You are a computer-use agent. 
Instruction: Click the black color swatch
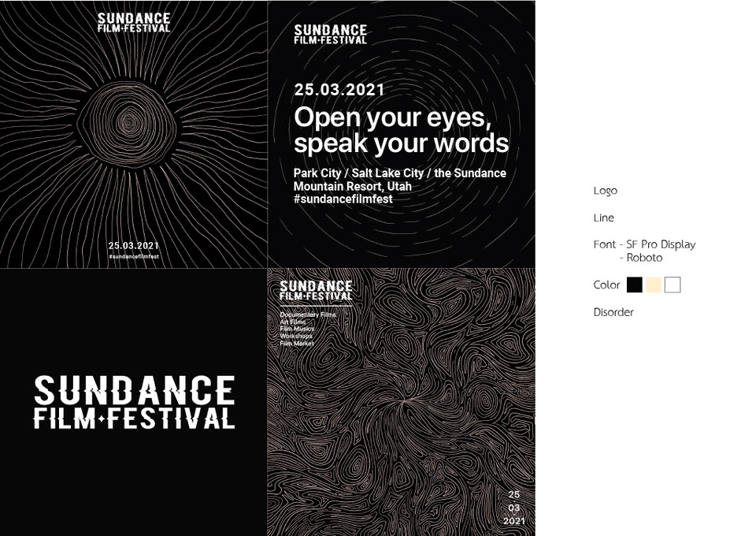click(x=635, y=285)
